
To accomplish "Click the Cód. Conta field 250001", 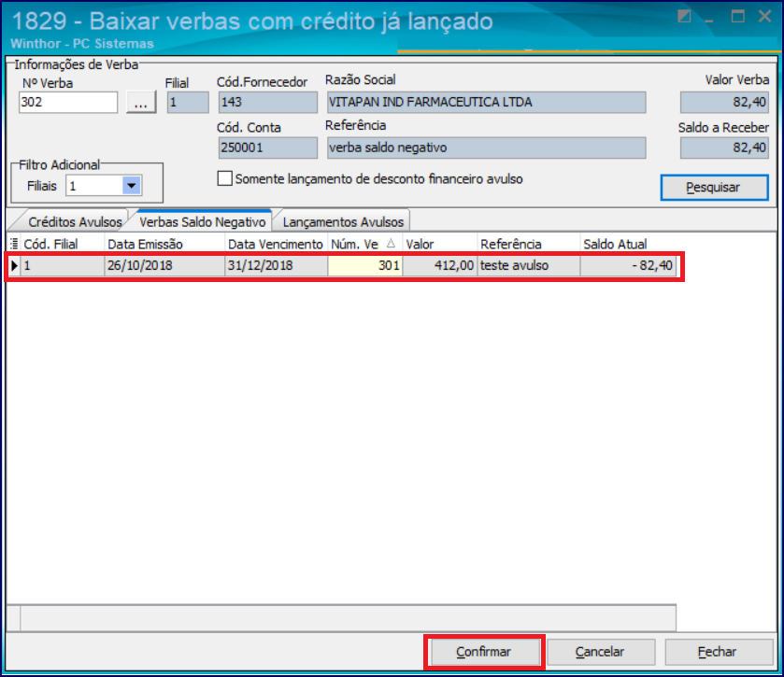I will click(267, 148).
